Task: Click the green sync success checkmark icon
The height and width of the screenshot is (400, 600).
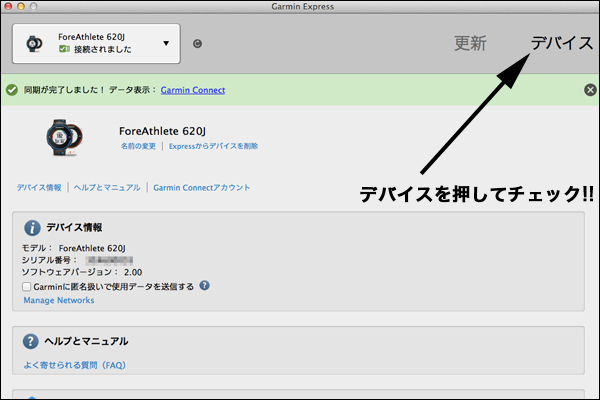Action: [12, 90]
